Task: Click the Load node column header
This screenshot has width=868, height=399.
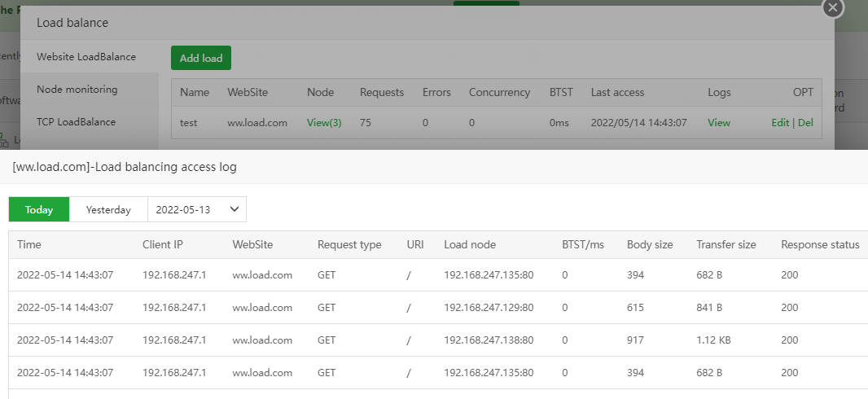Action: [470, 244]
